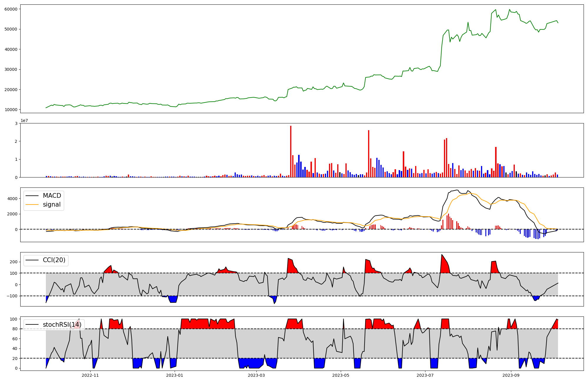Click the -100 tick on CCI axis
The width and height of the screenshot is (588, 382).
[12, 296]
